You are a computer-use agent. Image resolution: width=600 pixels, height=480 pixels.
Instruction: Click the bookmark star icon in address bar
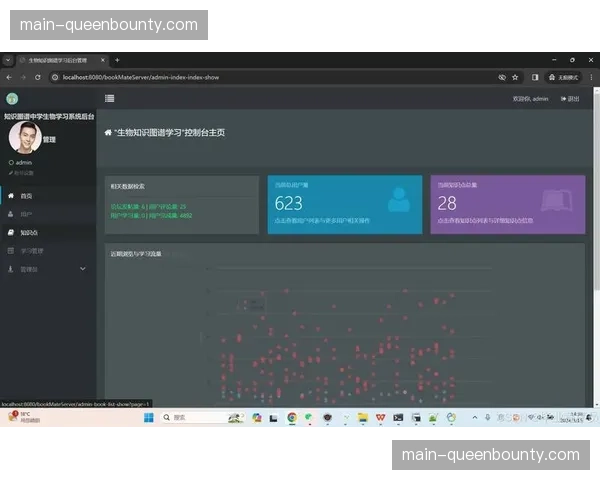click(516, 77)
